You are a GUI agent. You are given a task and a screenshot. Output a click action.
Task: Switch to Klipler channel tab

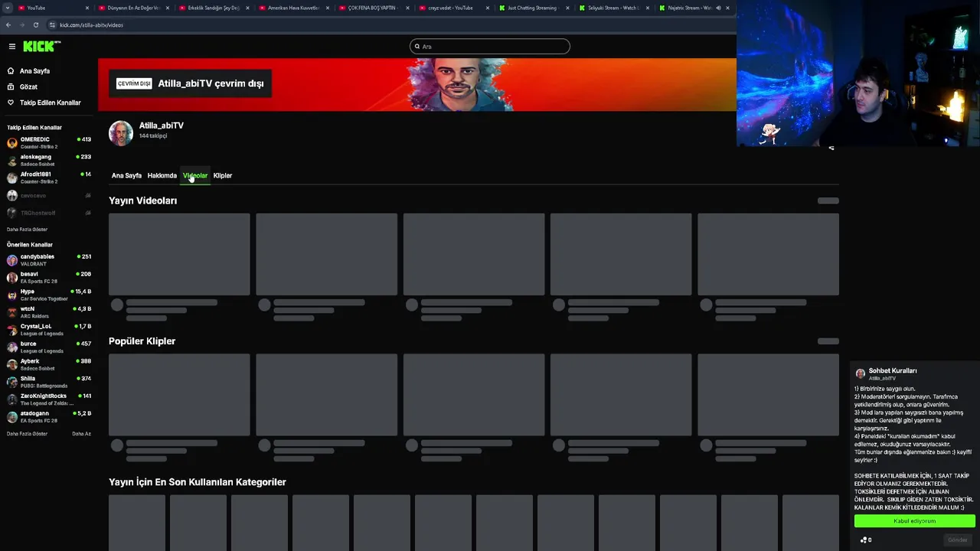pos(222,175)
